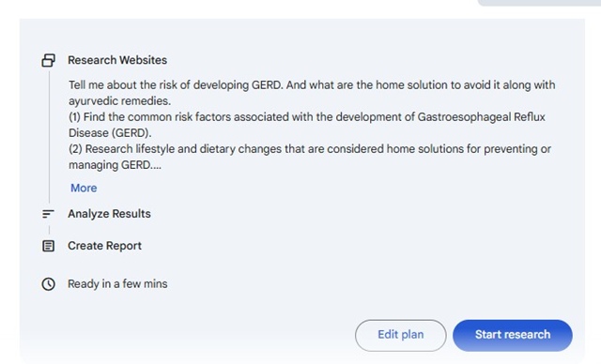Click the Create Report document icon

[x=48, y=246]
